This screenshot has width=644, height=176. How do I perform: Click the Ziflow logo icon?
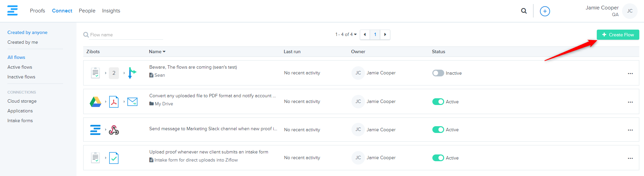pos(12,10)
